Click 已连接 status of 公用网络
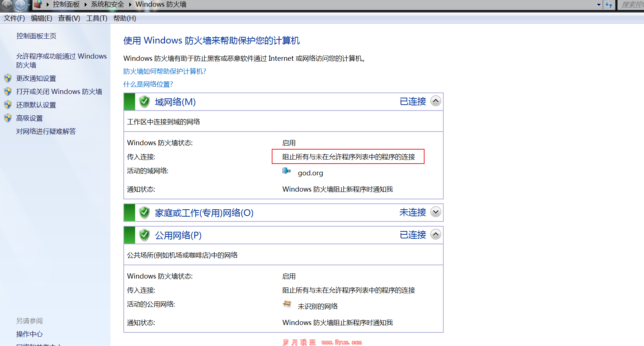Viewport: 644px width, 346px height. pyautogui.click(x=413, y=235)
